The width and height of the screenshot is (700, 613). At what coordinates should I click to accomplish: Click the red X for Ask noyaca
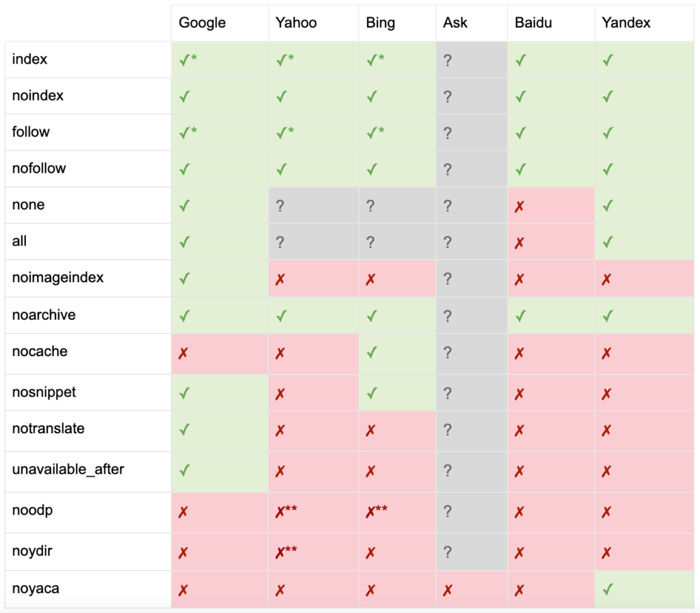[447, 589]
